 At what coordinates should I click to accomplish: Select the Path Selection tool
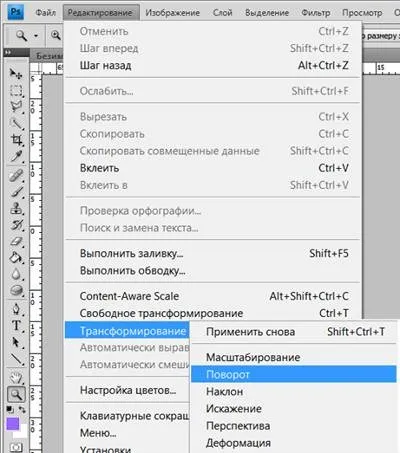(16, 342)
